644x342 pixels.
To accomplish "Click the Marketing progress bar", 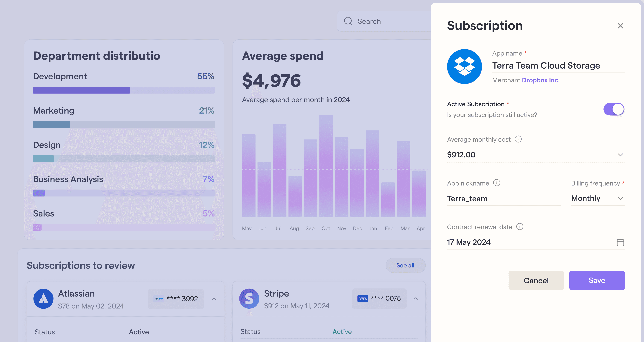I will click(124, 124).
